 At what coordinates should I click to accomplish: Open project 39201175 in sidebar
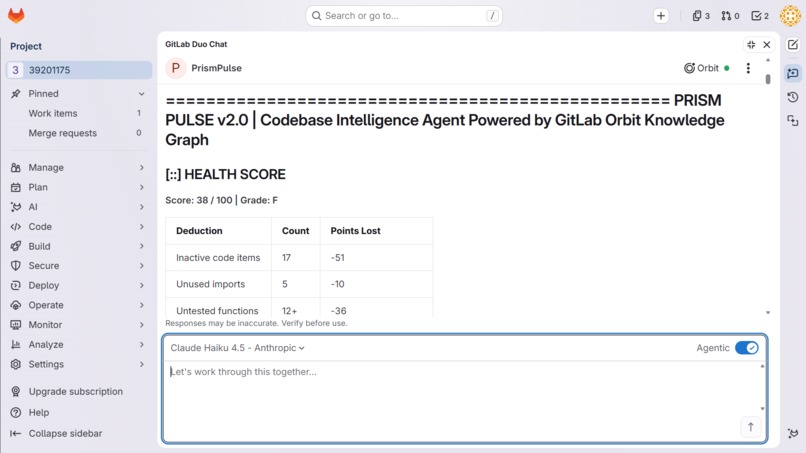79,70
